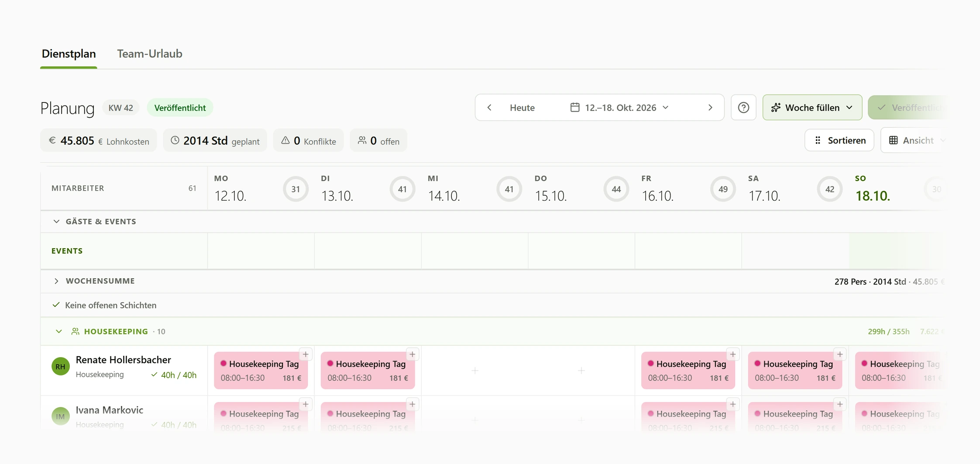
Task: Click the Renate Hollersbacher employee name
Action: [x=124, y=360]
